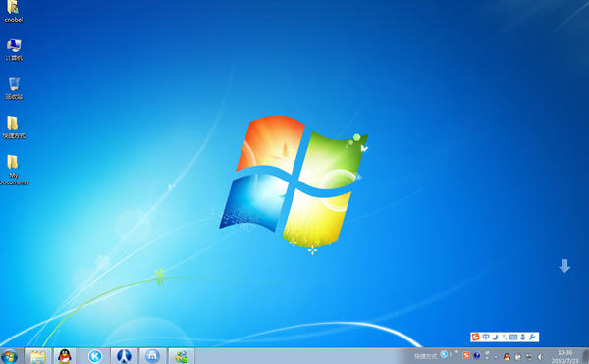Click the Sogou S logo on the language bar
The width and height of the screenshot is (589, 364).
pyautogui.click(x=475, y=337)
